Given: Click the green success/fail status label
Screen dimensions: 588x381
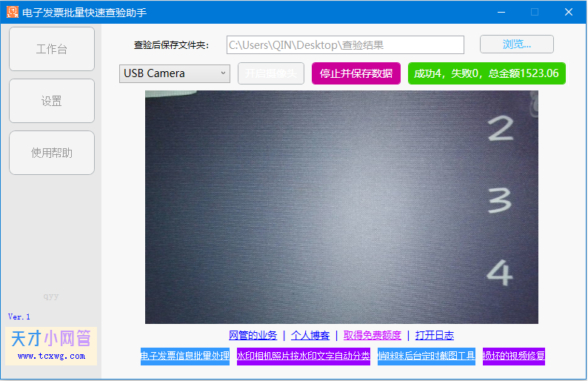Looking at the screenshot, I should pyautogui.click(x=487, y=73).
